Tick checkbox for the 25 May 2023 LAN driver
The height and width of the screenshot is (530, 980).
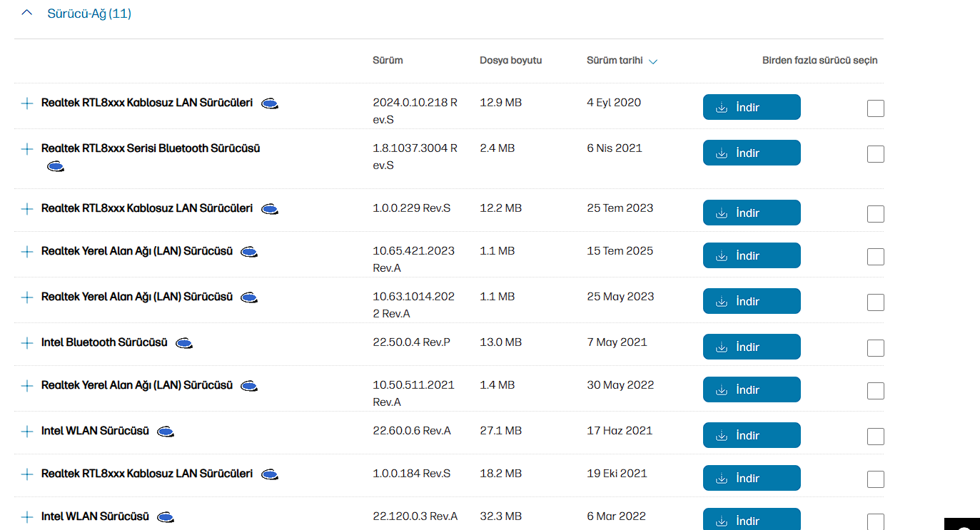pos(876,302)
